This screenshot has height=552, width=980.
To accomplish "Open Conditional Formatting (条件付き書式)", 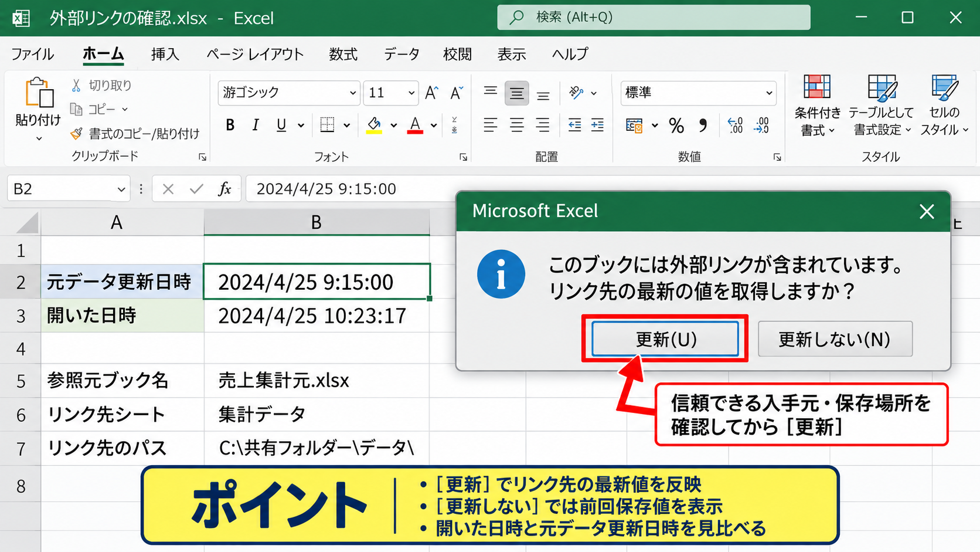I will click(817, 106).
